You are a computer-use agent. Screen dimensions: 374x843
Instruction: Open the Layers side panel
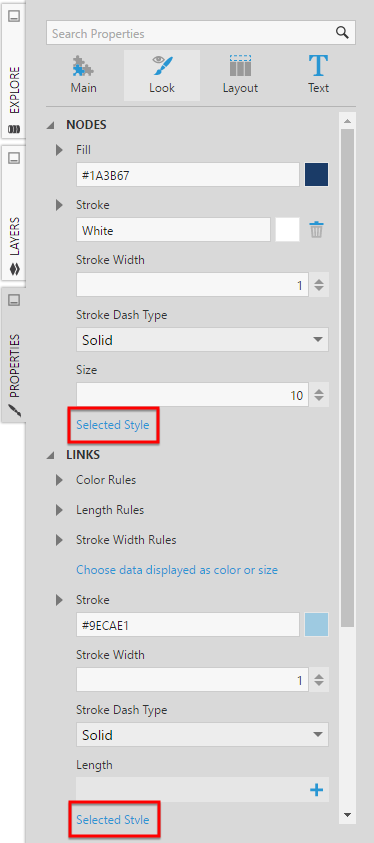[x=14, y=213]
